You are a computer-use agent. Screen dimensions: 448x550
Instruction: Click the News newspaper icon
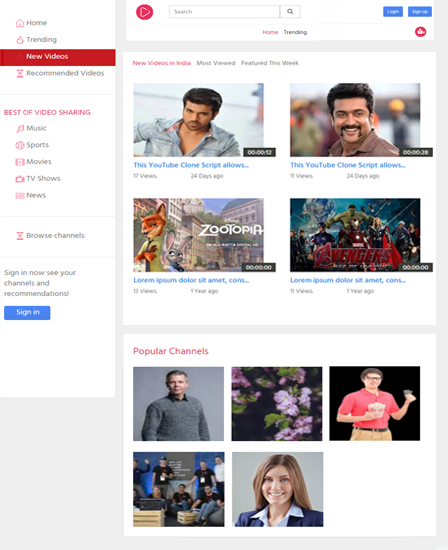(20, 196)
